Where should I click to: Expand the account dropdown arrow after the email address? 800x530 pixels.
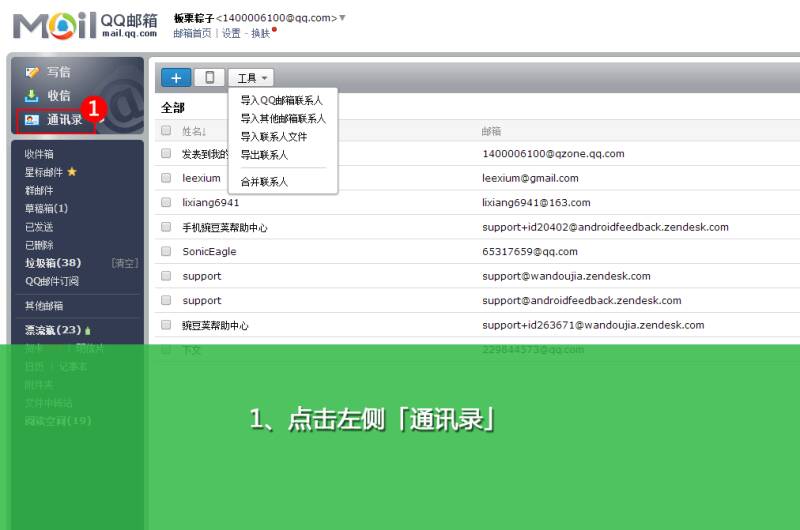point(342,17)
